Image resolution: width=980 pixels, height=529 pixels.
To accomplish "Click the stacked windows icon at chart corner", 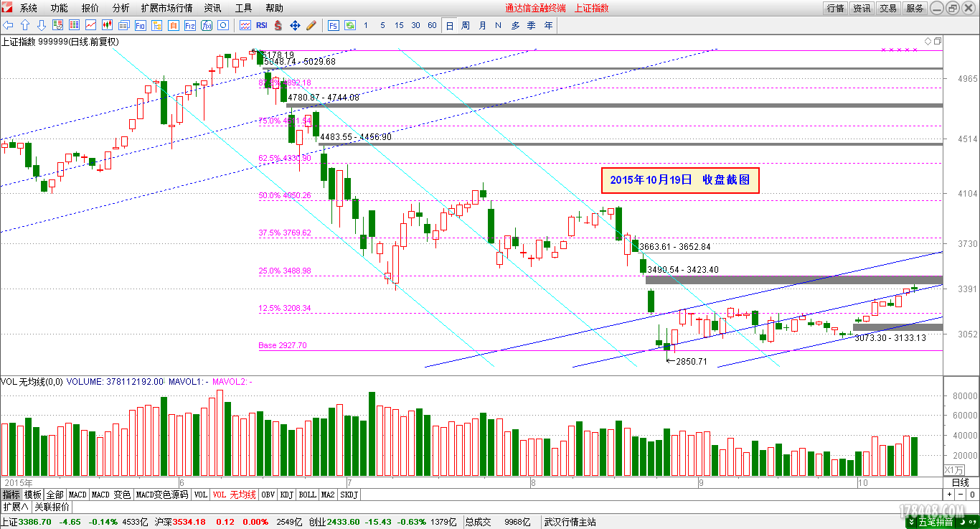I will pos(936,41).
